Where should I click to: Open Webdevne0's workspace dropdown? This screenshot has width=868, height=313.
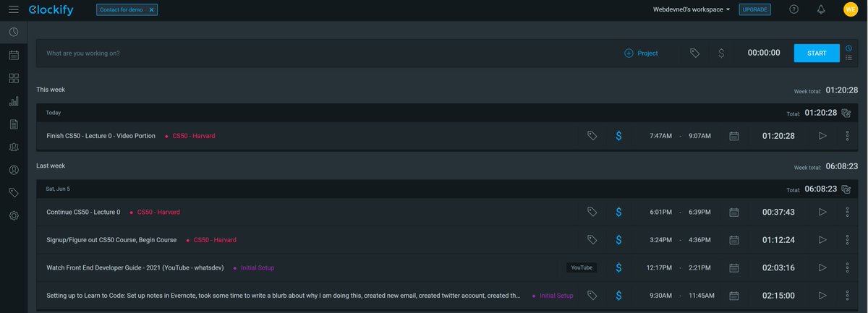692,9
